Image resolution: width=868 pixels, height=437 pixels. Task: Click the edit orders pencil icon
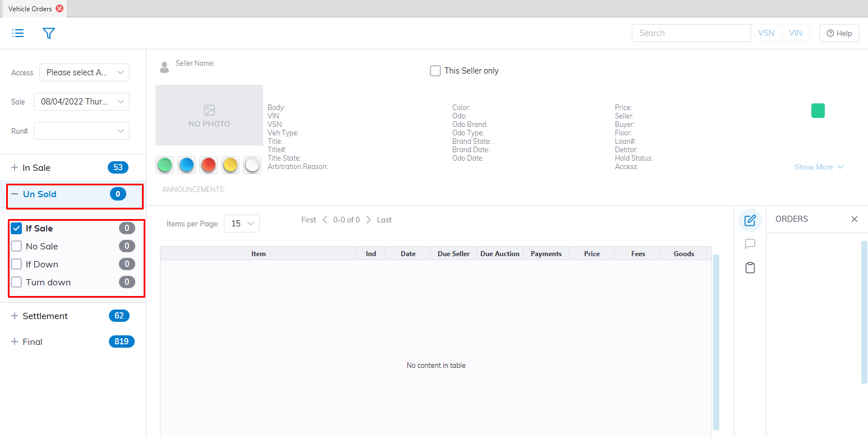tap(750, 220)
